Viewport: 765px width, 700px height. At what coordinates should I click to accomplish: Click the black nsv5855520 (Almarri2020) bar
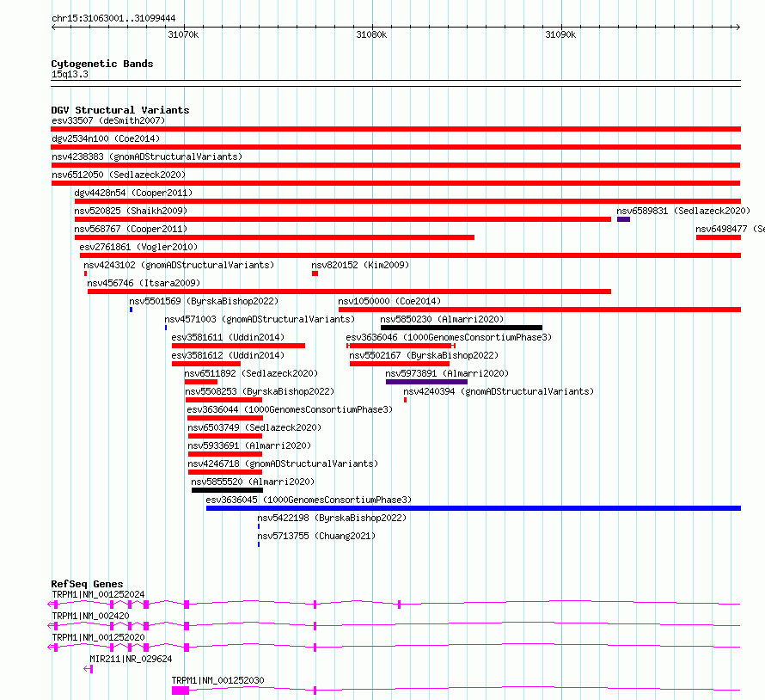(228, 490)
